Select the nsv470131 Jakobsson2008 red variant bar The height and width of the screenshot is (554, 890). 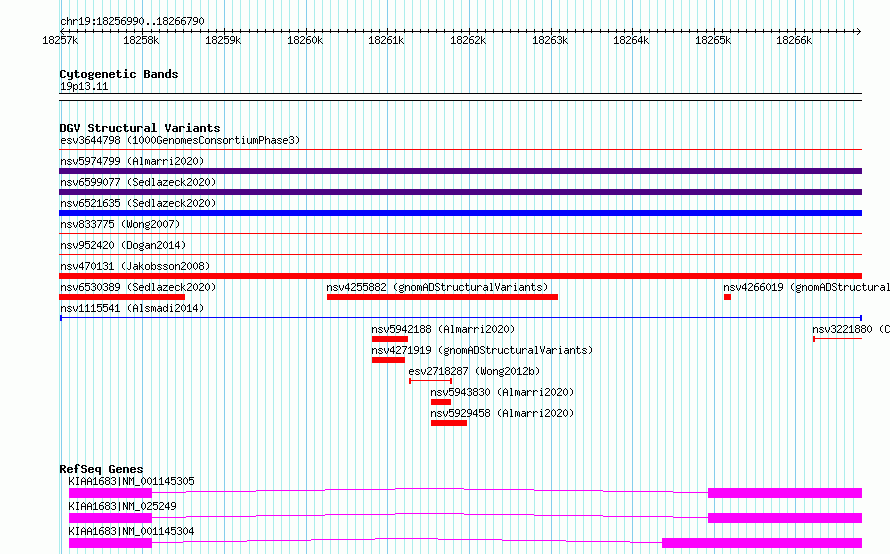(460, 276)
